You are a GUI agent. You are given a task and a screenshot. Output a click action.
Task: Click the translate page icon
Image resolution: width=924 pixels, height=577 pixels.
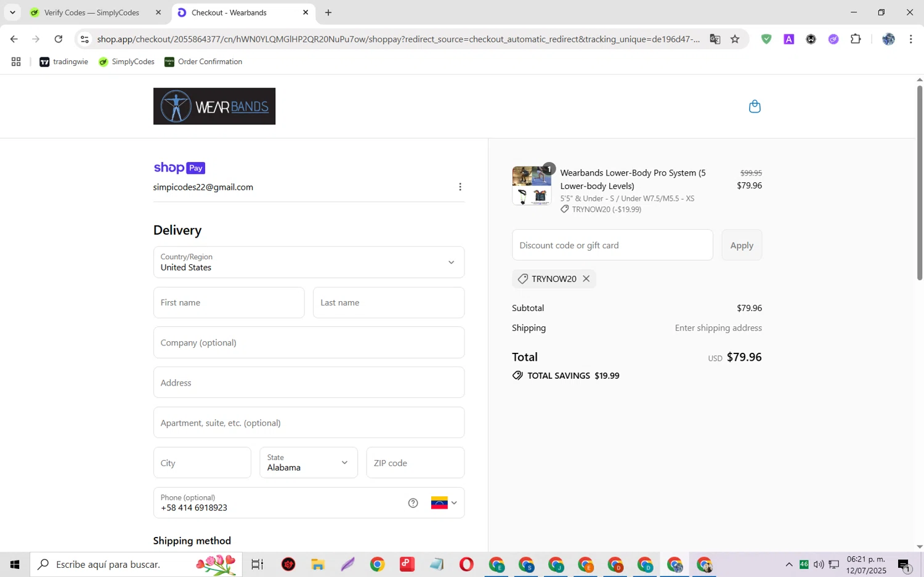(x=715, y=39)
